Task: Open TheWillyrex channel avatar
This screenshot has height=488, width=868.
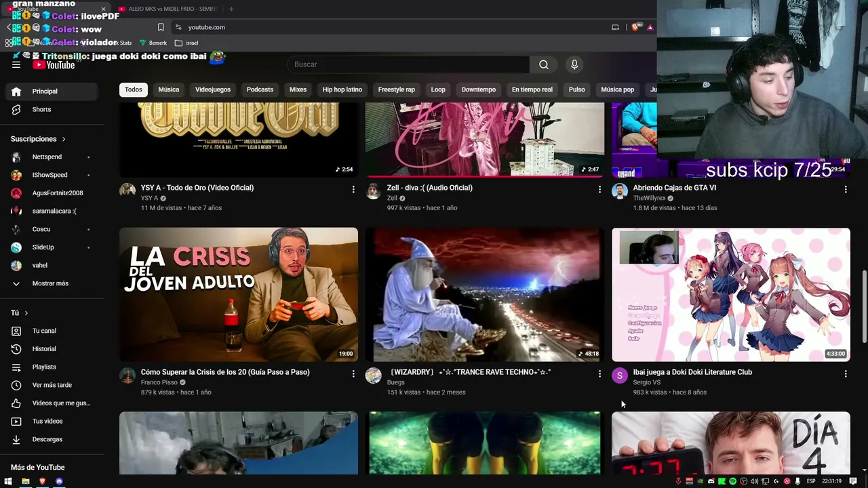Action: tap(620, 190)
